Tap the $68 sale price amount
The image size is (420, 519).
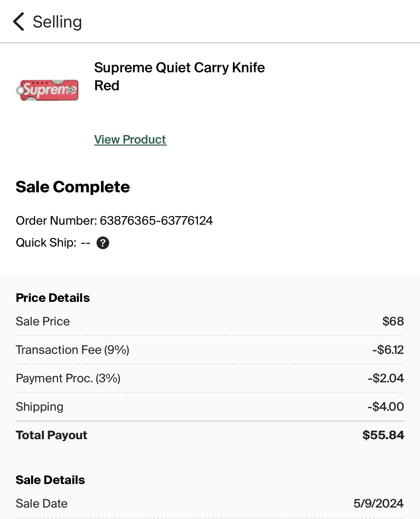393,321
